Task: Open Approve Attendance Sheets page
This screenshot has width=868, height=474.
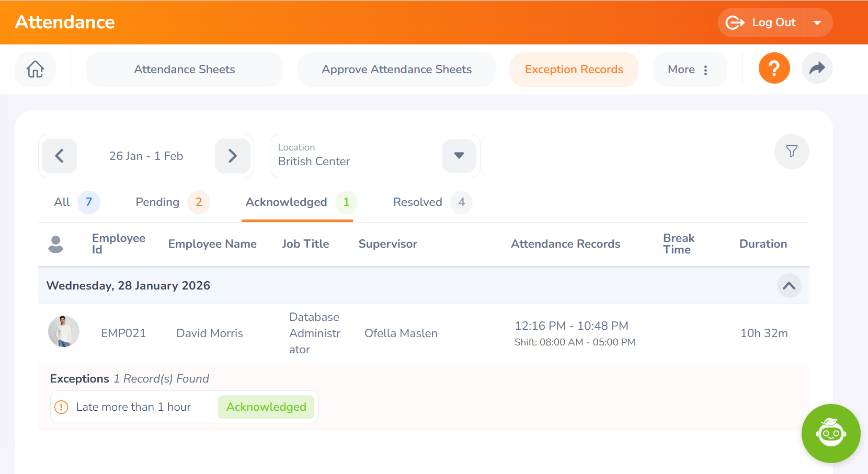Action: [396, 70]
